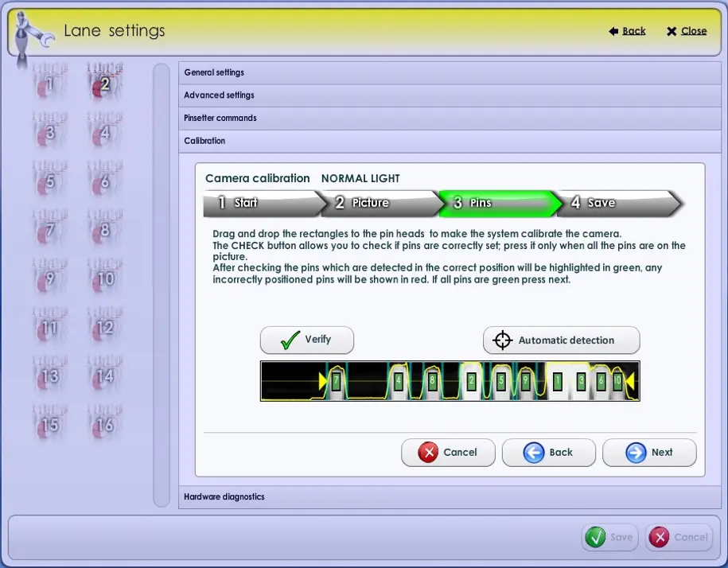The width and height of the screenshot is (728, 568).
Task: Select wizard step 3 Pins
Action: click(x=500, y=203)
